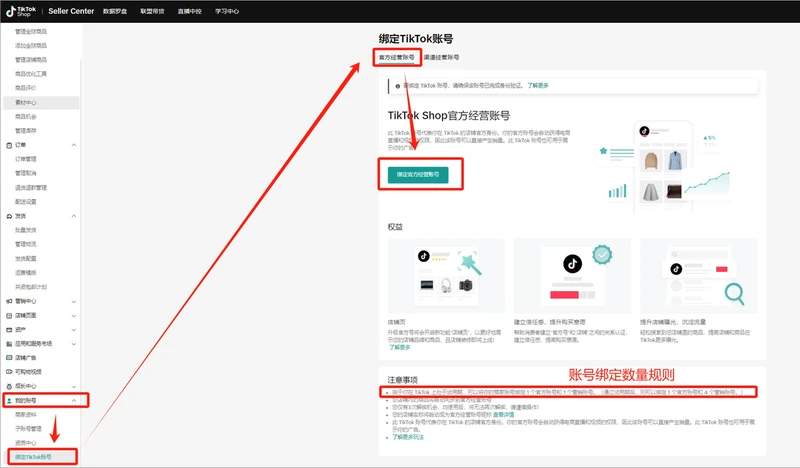This screenshot has width=800, height=468.
Task: Open 绑定TikTok账号 in the sidebar
Action: pyautogui.click(x=33, y=457)
